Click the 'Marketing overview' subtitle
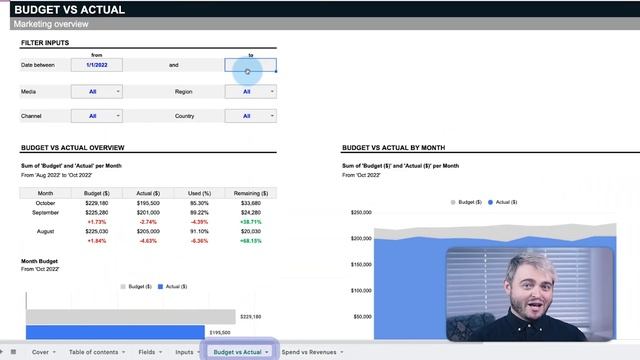Viewport: 640px width, 360px height. (51, 24)
